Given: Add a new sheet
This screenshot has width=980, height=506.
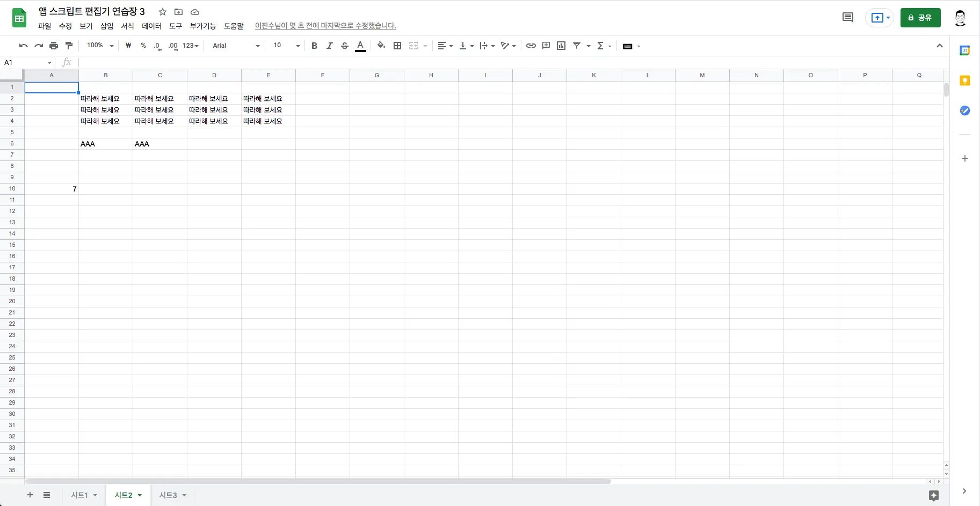Looking at the screenshot, I should [x=30, y=495].
